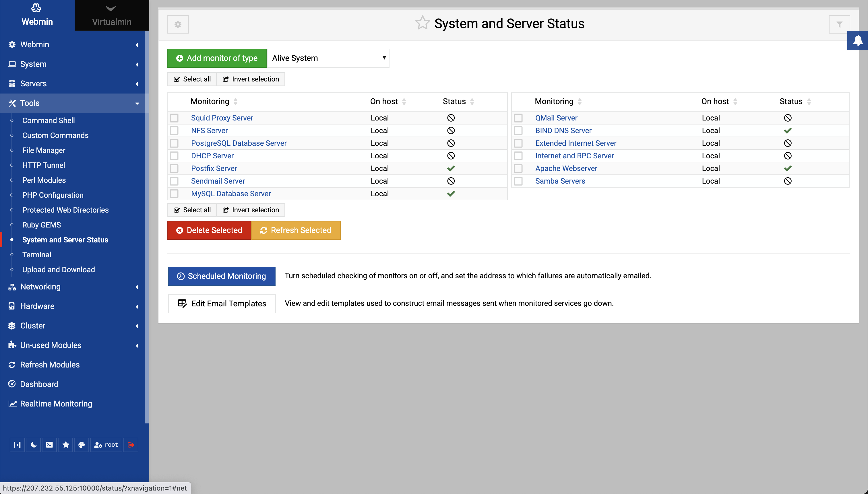This screenshot has width=868, height=494.
Task: Click the red logout icon
Action: [131, 445]
